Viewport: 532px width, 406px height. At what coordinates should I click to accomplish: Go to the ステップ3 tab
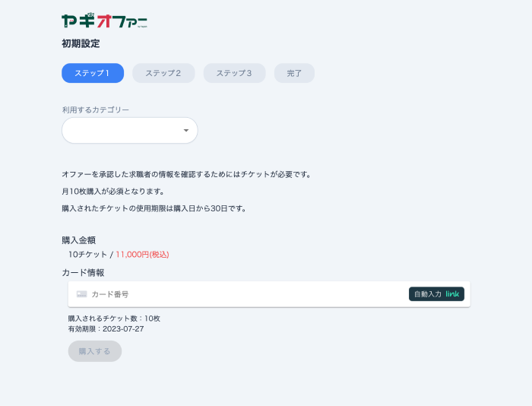(234, 73)
